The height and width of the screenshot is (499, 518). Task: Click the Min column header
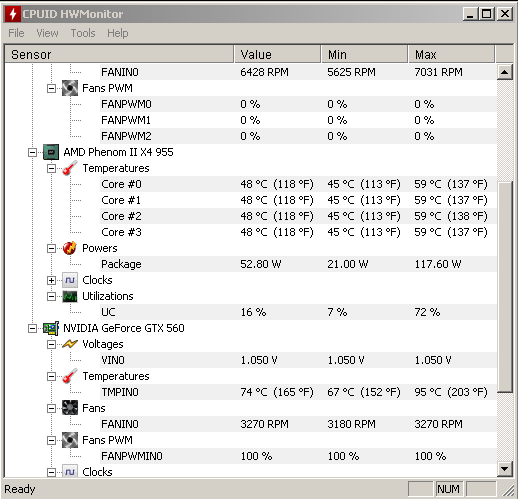click(x=365, y=54)
